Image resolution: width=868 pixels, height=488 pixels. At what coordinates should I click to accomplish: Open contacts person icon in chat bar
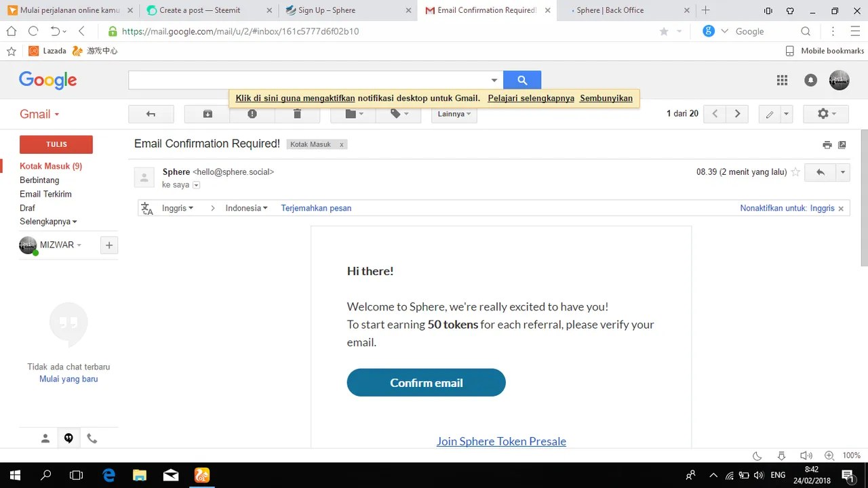[x=45, y=439]
